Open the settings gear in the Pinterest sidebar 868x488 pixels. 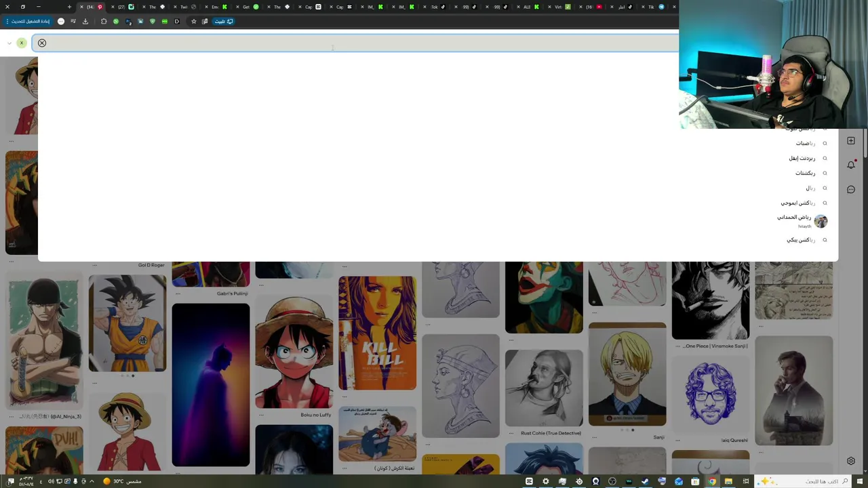tap(851, 461)
